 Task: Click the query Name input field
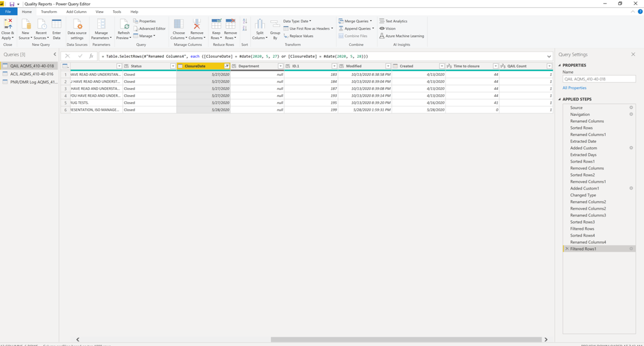pyautogui.click(x=599, y=79)
